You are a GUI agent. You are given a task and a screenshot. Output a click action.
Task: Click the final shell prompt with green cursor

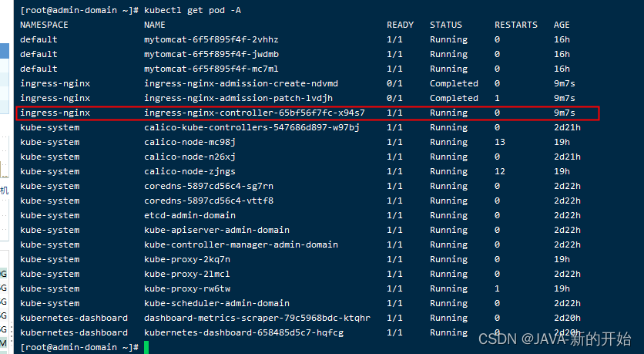click(x=84, y=347)
